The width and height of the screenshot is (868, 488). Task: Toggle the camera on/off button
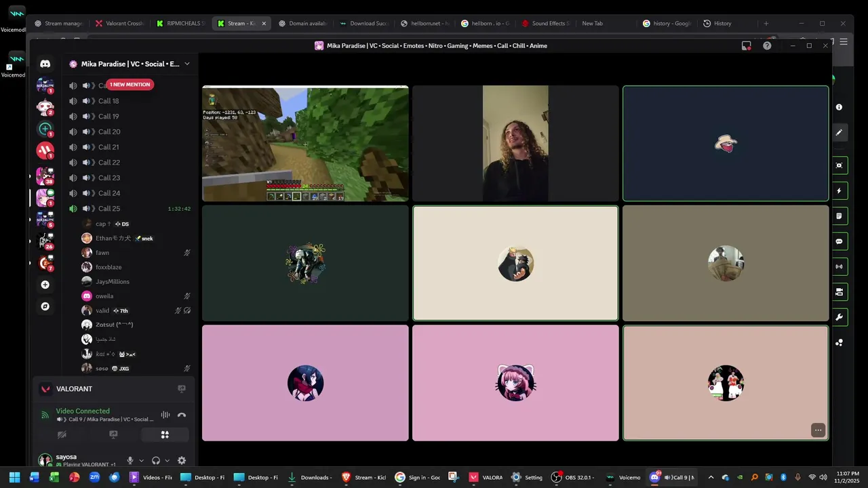pos(62,434)
